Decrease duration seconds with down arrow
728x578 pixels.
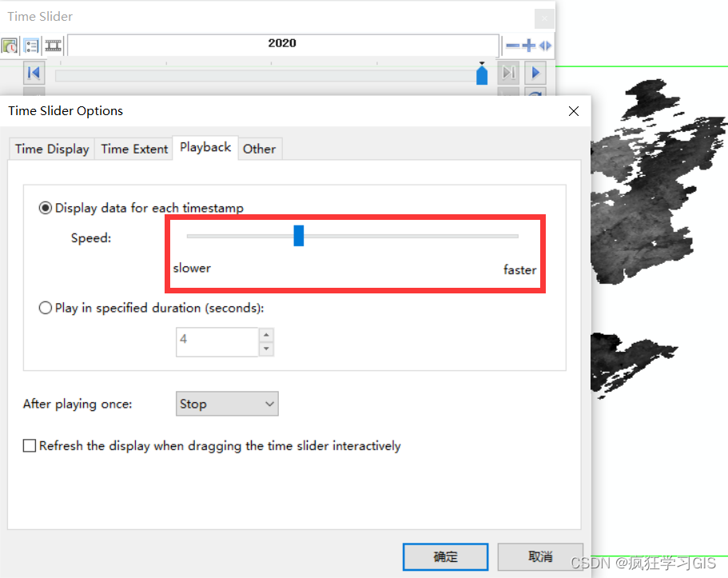tap(266, 349)
